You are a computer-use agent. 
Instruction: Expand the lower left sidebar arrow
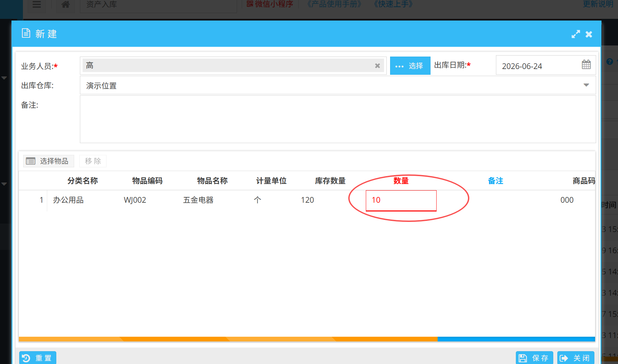pyautogui.click(x=4, y=184)
